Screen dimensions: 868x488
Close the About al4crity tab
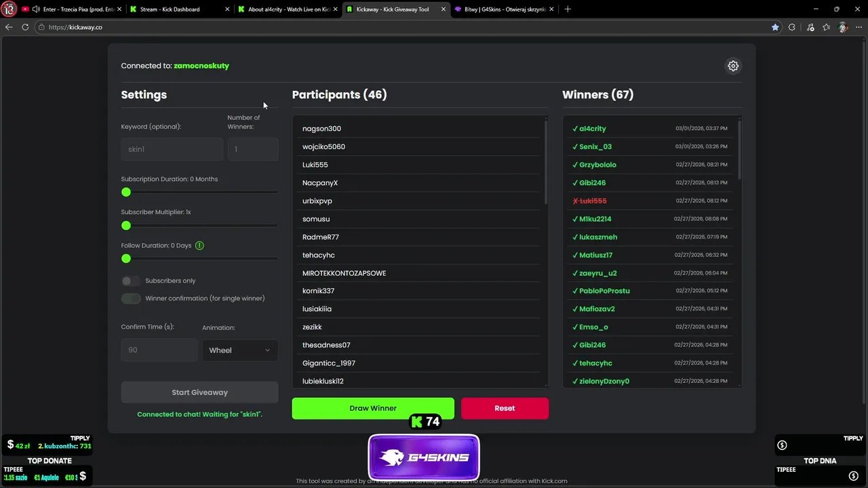[x=336, y=9]
